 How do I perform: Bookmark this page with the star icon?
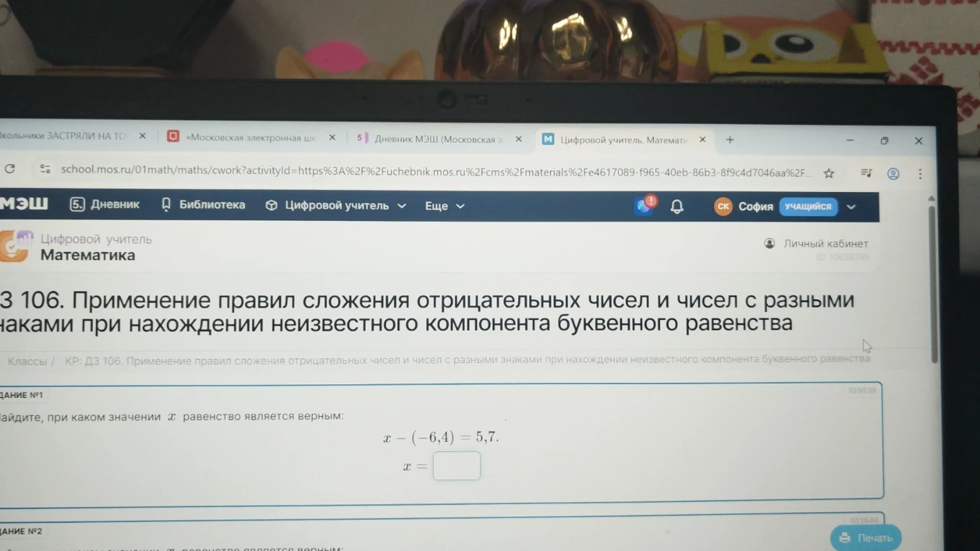[x=829, y=173]
